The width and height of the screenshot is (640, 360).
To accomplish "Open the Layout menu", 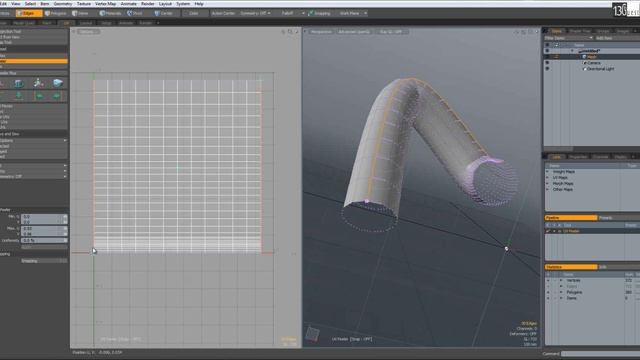I will tap(165, 4).
